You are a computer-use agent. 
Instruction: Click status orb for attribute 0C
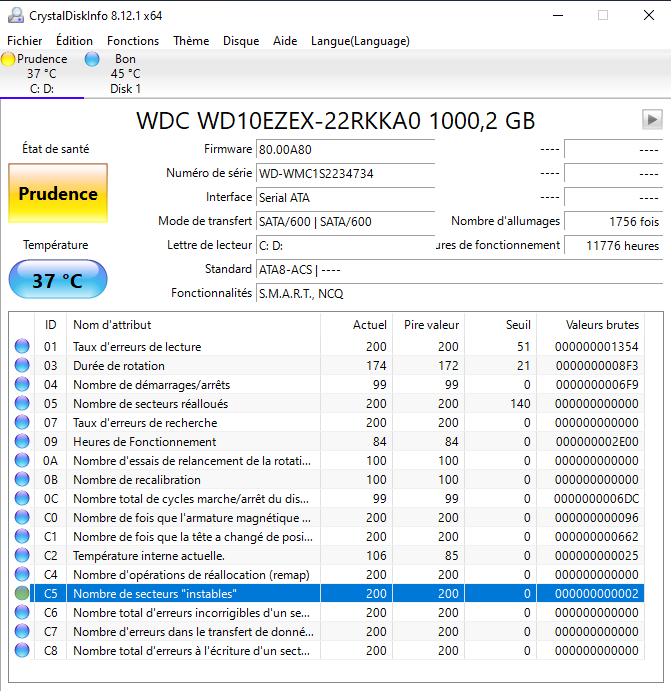pyautogui.click(x=22, y=498)
